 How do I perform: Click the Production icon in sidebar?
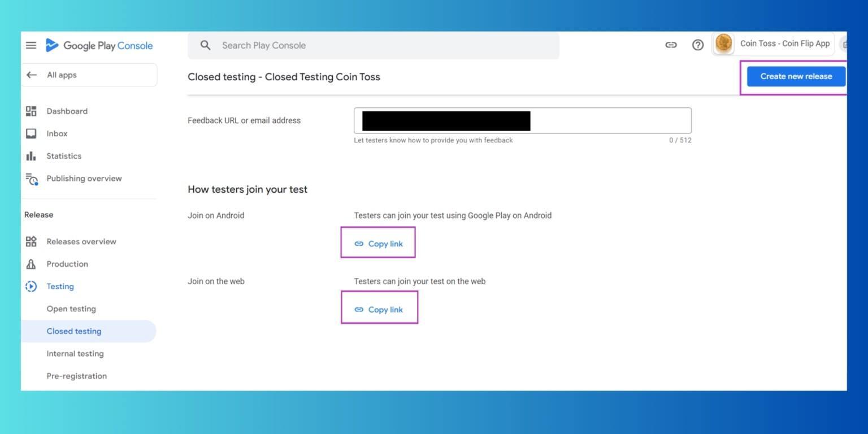click(x=31, y=264)
